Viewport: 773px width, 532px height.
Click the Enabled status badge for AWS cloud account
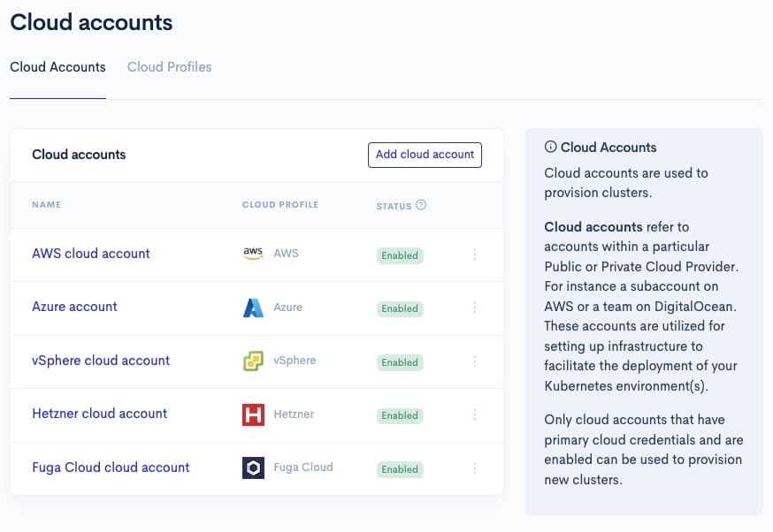399,255
